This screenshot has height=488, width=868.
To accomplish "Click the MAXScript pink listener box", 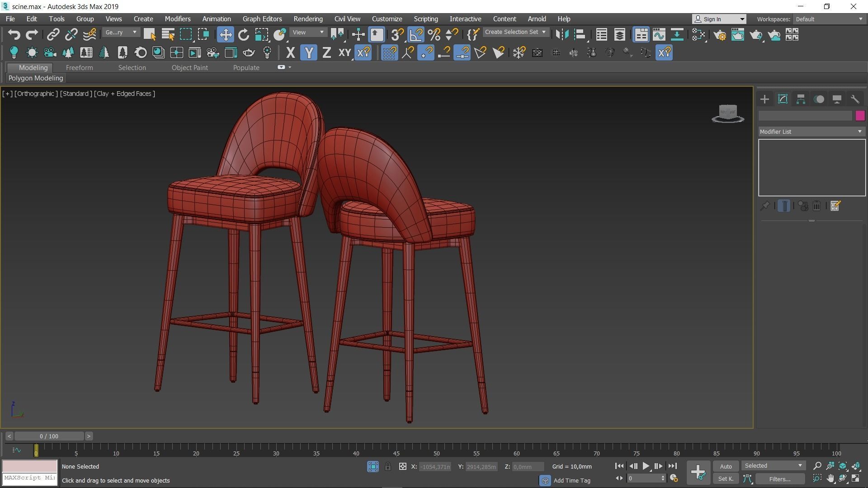I will (x=30, y=466).
